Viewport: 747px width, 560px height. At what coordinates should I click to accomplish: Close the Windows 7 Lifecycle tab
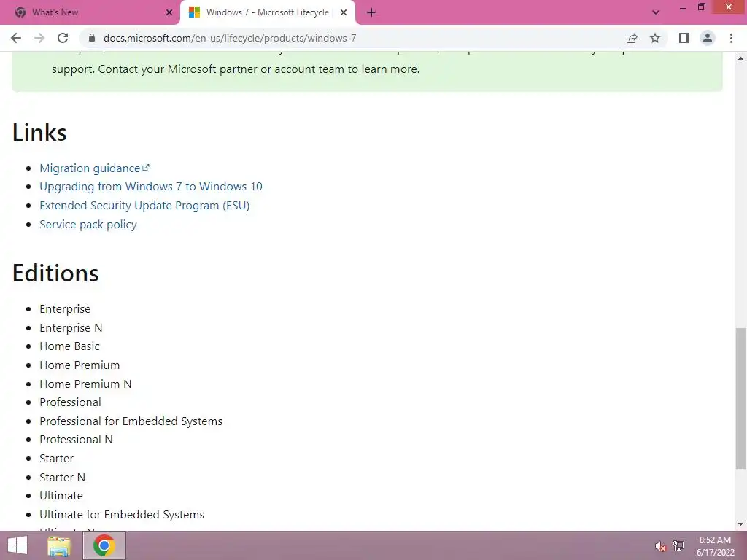point(344,12)
